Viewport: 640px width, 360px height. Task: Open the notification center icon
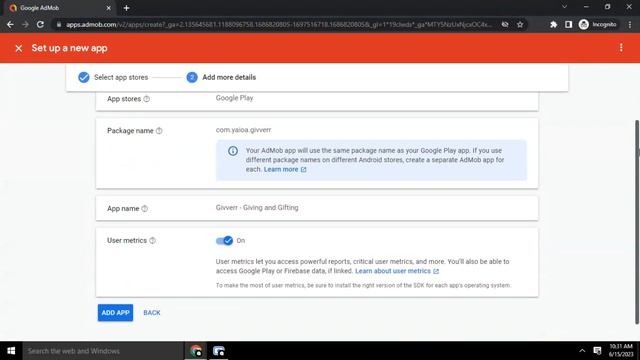598,351
